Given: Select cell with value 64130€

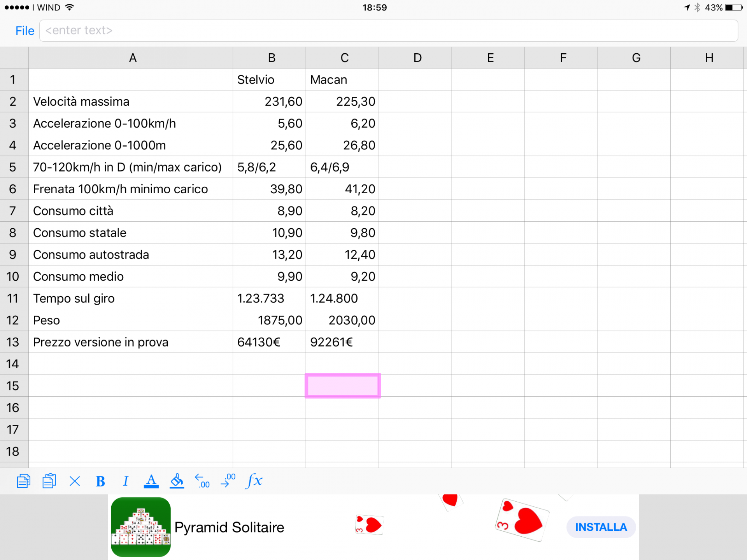Looking at the screenshot, I should (269, 342).
